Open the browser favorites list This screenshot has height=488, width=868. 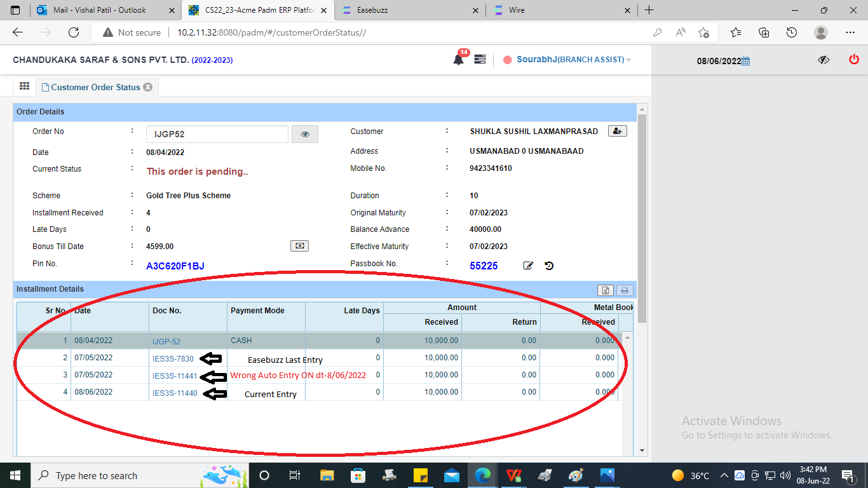tap(736, 32)
